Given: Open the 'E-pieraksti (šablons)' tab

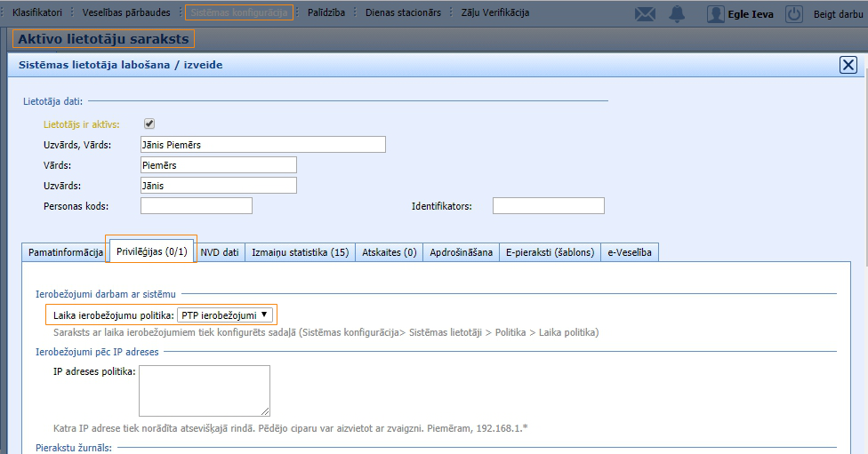Looking at the screenshot, I should coord(551,252).
